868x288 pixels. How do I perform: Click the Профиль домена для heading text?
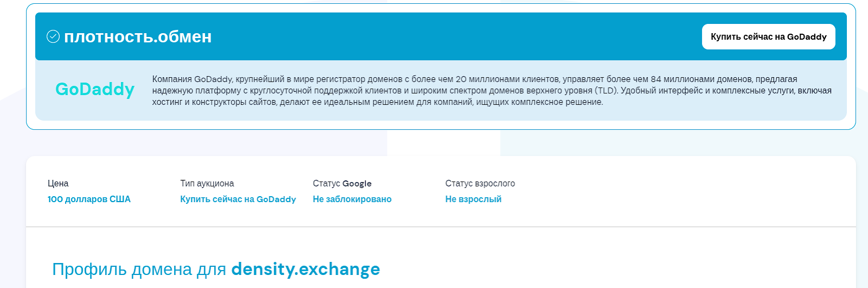point(140,270)
